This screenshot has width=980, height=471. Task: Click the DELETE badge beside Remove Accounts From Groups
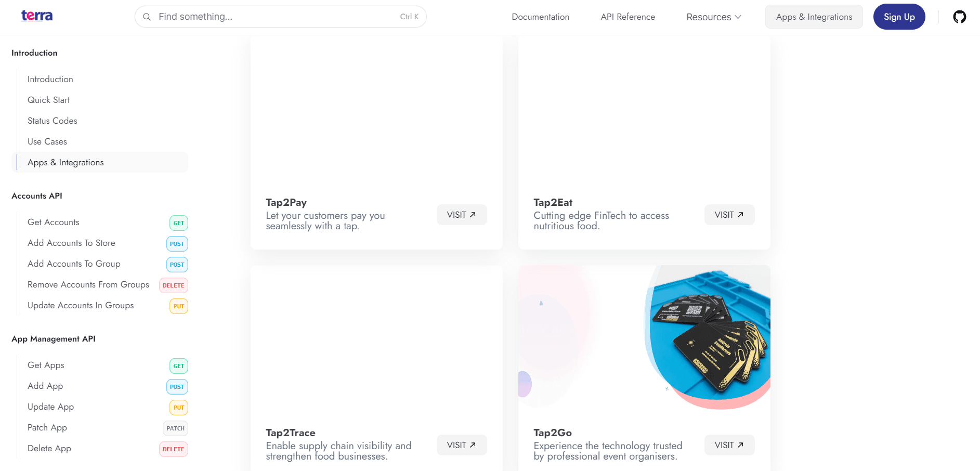click(173, 285)
